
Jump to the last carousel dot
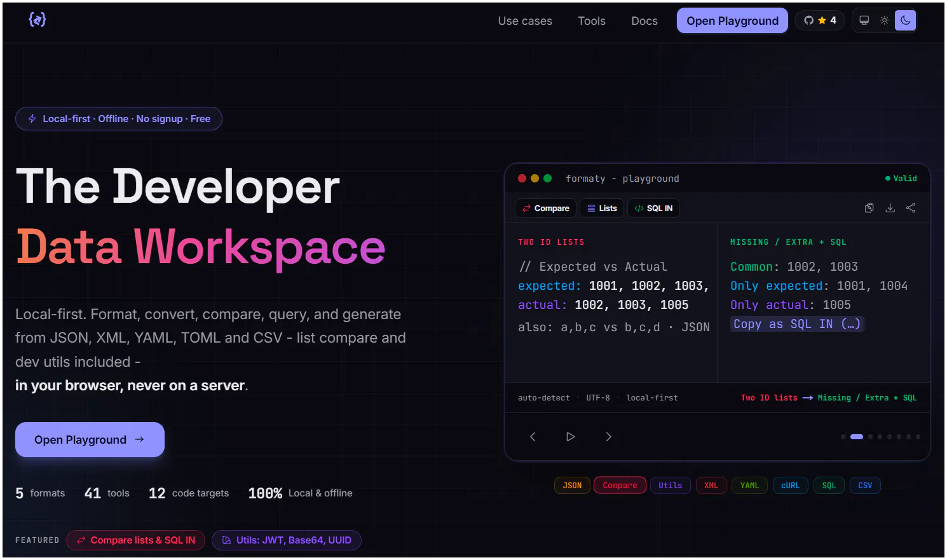[918, 437]
